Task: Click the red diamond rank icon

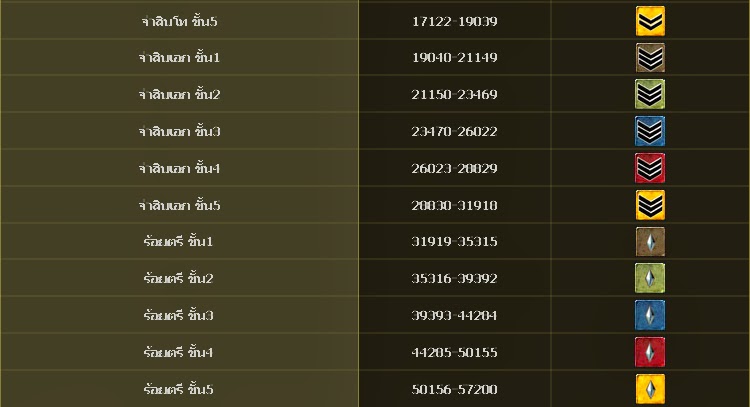Action: (x=650, y=352)
